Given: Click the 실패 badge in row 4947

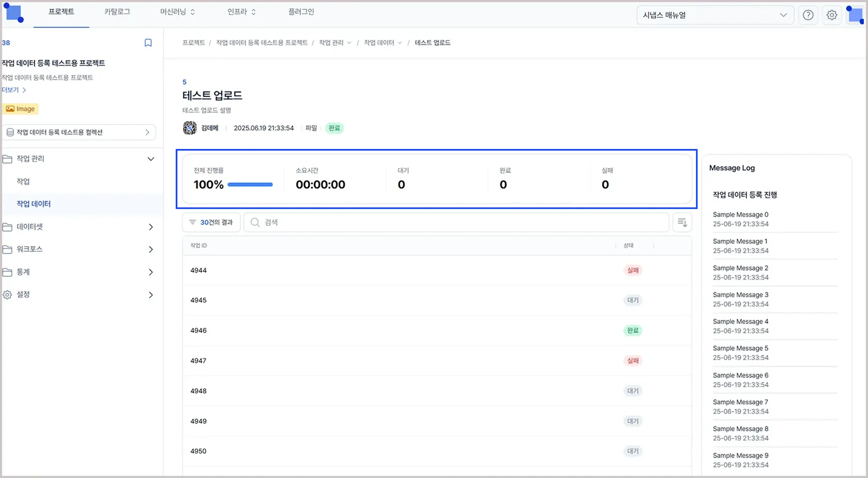Looking at the screenshot, I should [633, 361].
